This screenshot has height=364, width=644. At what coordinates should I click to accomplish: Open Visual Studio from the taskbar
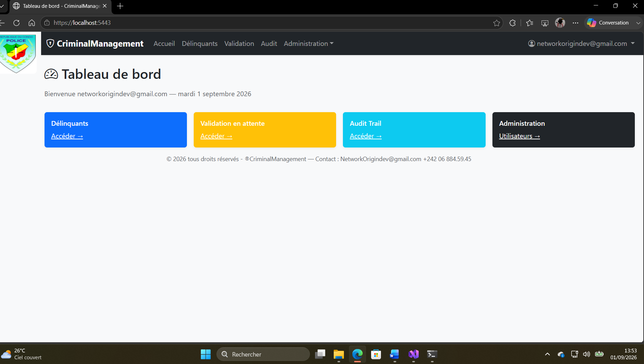click(x=414, y=354)
